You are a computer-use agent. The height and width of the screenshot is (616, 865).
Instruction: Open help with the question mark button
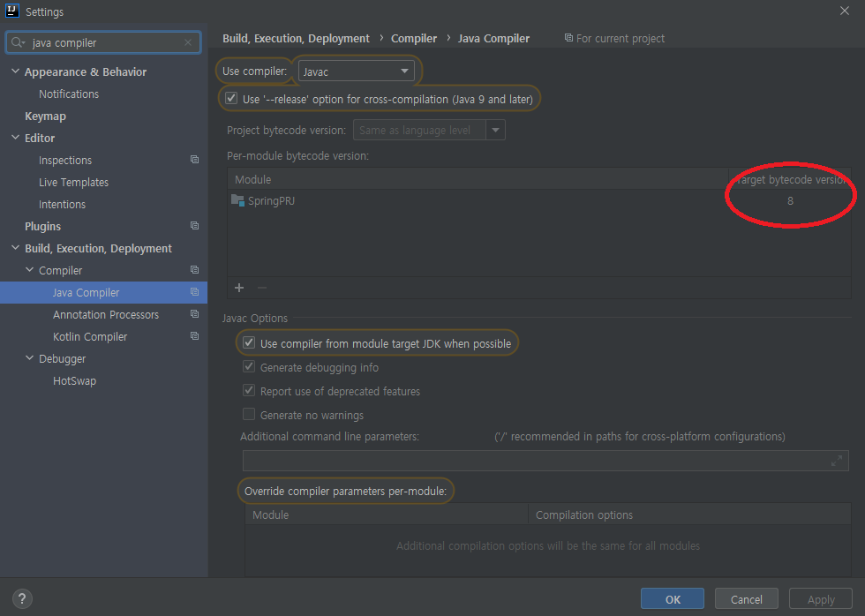pos(22,598)
